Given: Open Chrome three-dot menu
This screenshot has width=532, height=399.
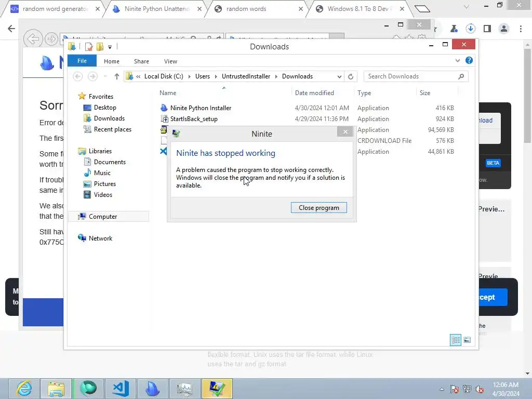Looking at the screenshot, I should [521, 29].
